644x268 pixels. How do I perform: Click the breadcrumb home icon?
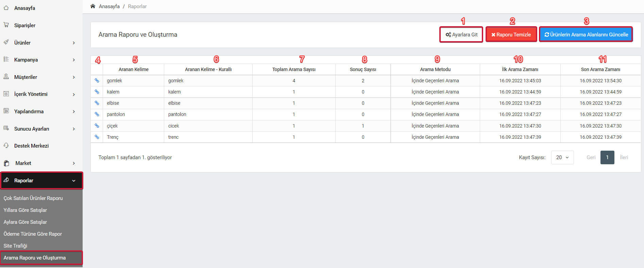[x=92, y=6]
